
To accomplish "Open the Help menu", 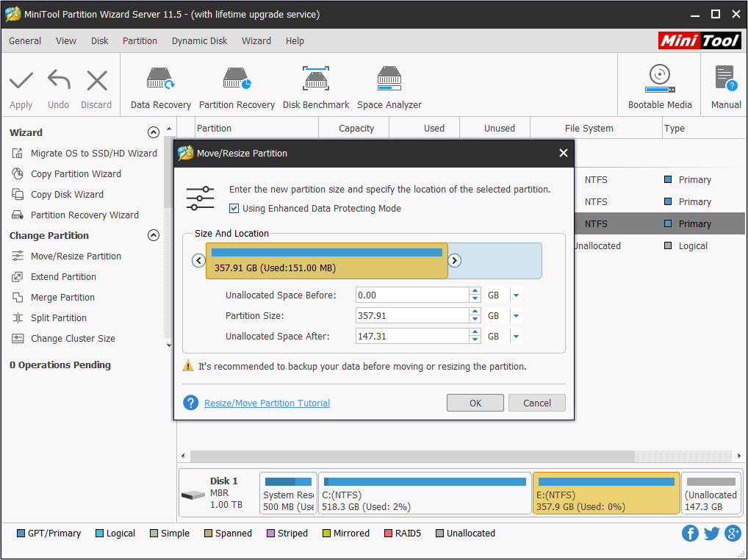I will (x=295, y=41).
